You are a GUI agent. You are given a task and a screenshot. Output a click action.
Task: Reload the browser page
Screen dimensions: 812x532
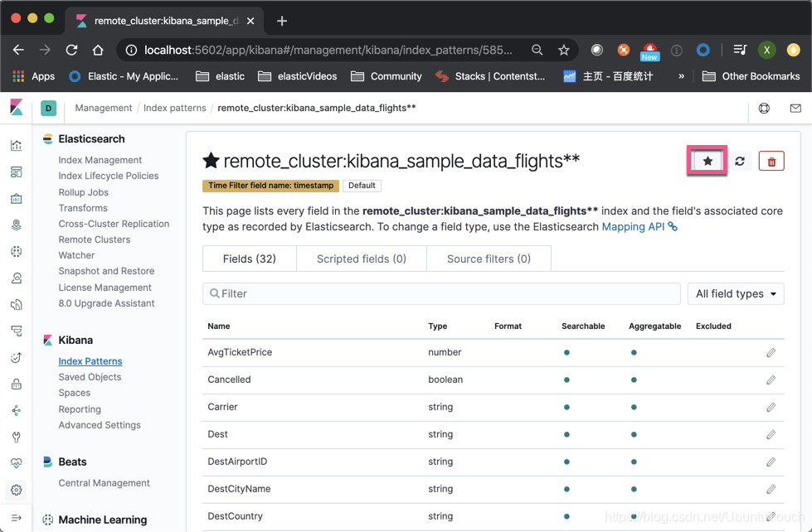coord(71,50)
